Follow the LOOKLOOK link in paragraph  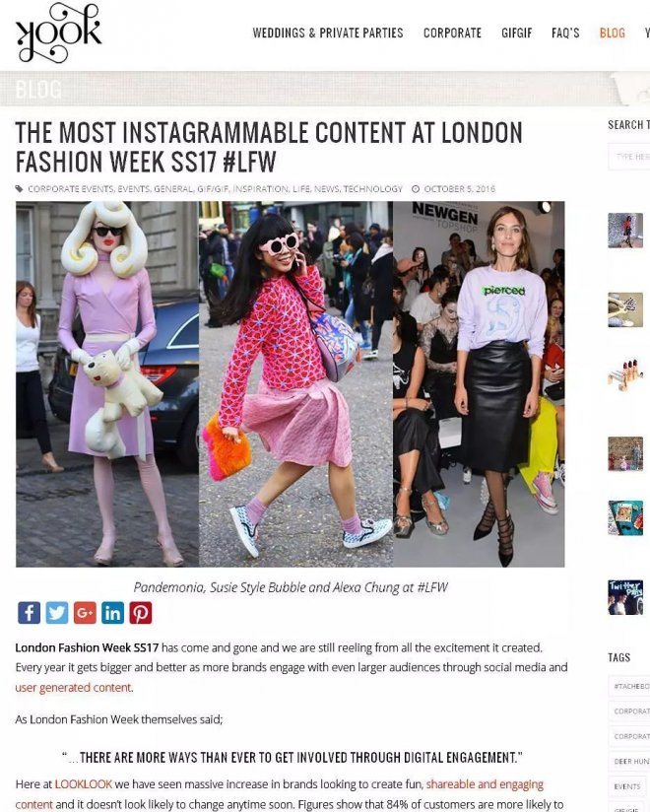point(84,784)
